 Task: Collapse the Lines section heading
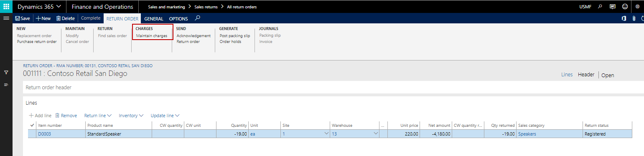[x=31, y=103]
